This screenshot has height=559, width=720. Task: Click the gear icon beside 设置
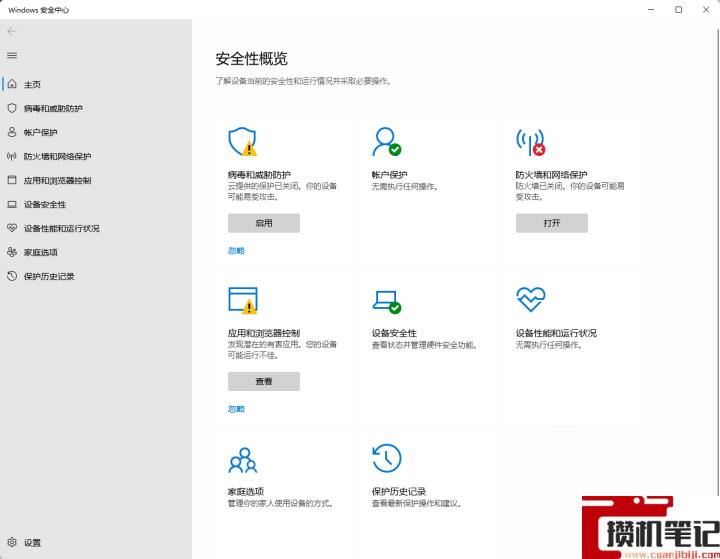point(12,542)
